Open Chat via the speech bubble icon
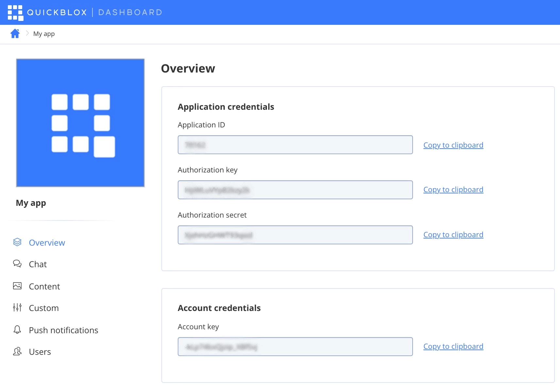 (17, 264)
